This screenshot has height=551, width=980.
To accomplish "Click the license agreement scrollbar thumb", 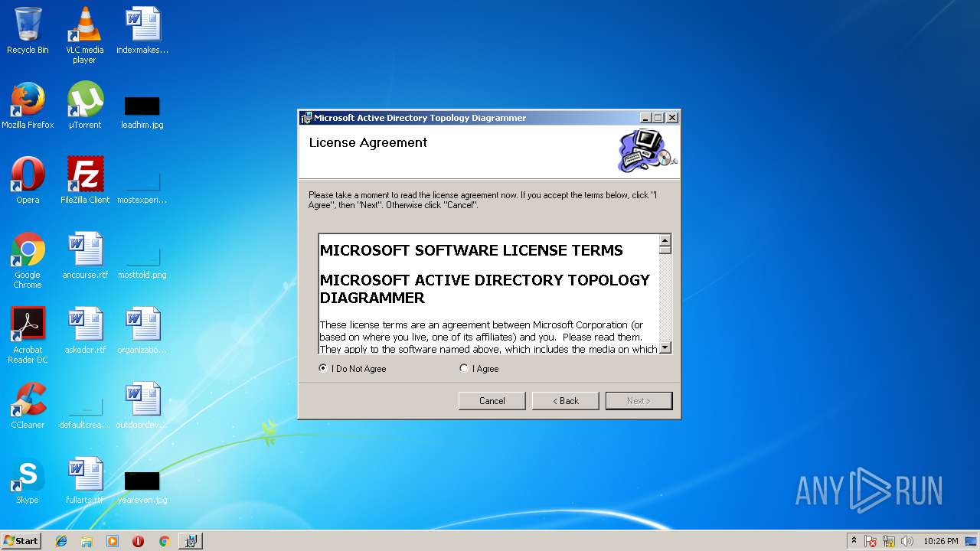I will (665, 250).
